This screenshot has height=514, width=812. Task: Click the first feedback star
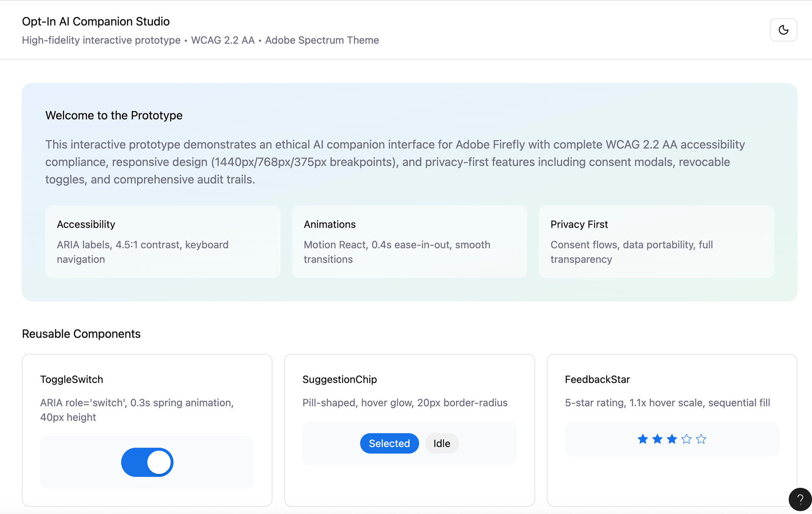(642, 439)
